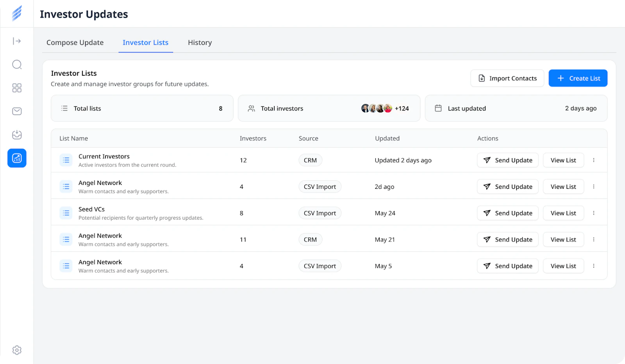Open the dashboard grid icon in sidebar
Viewport: 625px width, 364px height.
17,88
